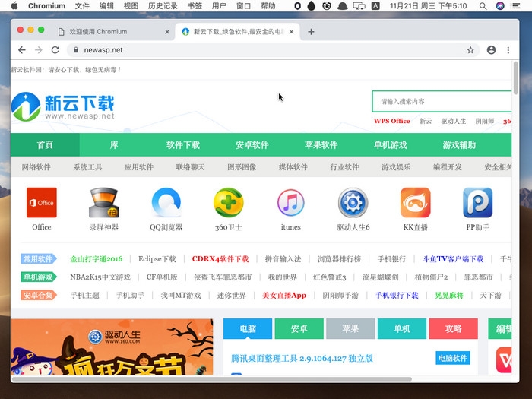Click the macOS Spotlight search icon

[x=483, y=6]
